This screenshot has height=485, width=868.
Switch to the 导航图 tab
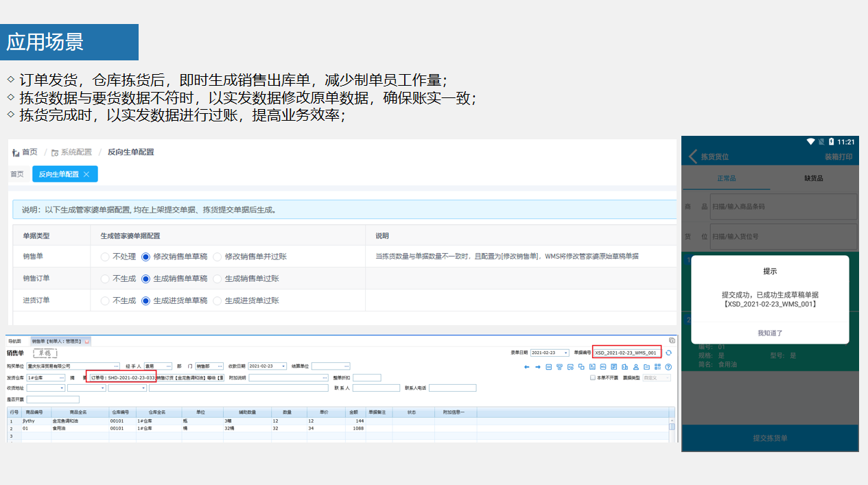click(14, 341)
